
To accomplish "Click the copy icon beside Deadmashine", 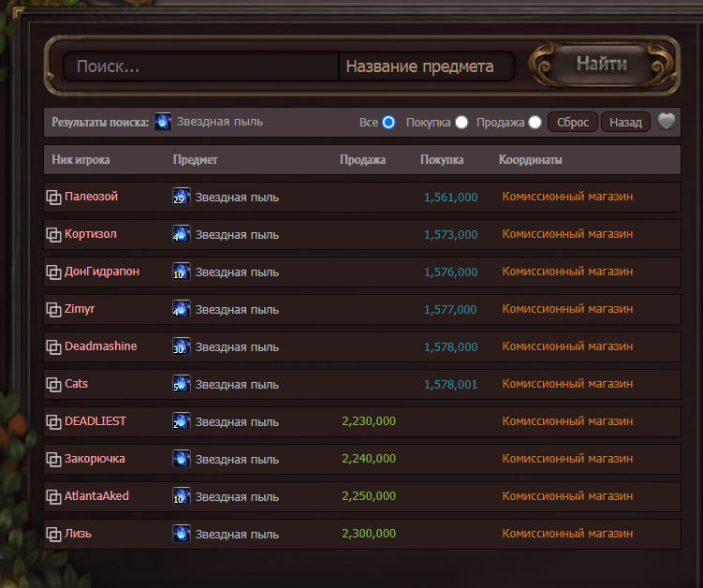I will pyautogui.click(x=53, y=346).
